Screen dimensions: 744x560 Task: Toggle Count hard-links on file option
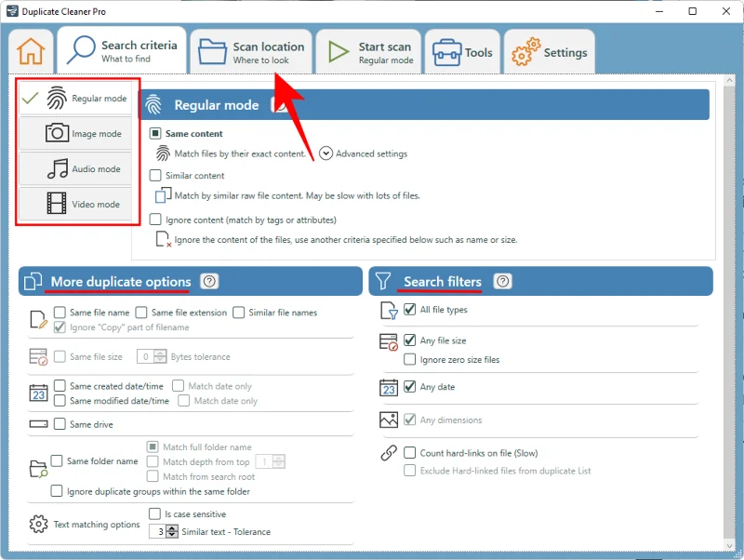(410, 453)
